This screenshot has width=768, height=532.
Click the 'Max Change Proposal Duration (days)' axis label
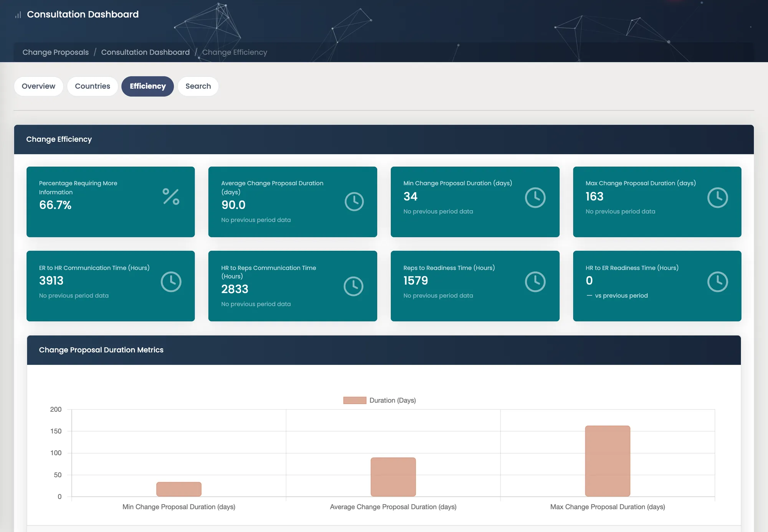pos(607,507)
